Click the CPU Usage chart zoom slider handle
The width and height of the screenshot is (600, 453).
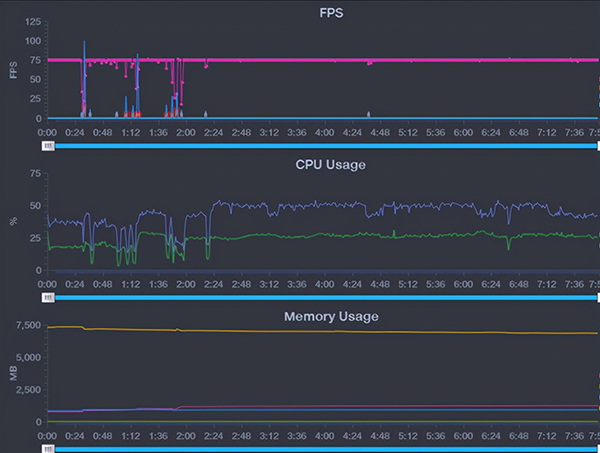tap(47, 297)
